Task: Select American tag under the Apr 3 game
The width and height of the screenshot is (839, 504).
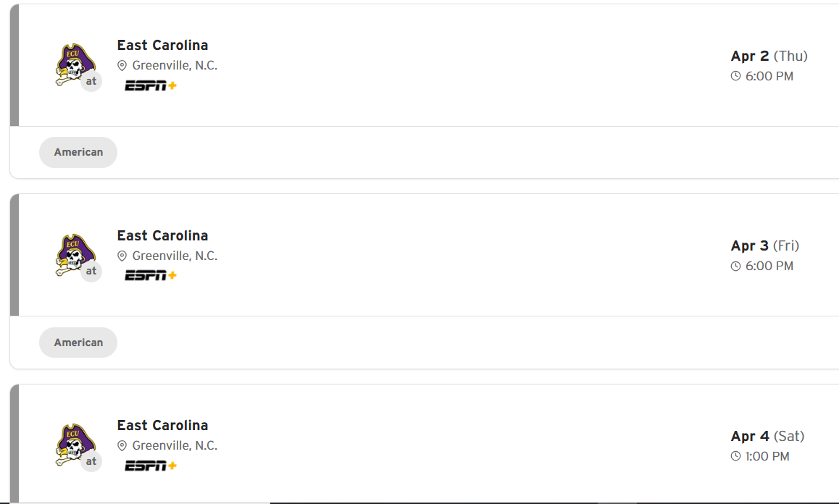Action: [78, 343]
